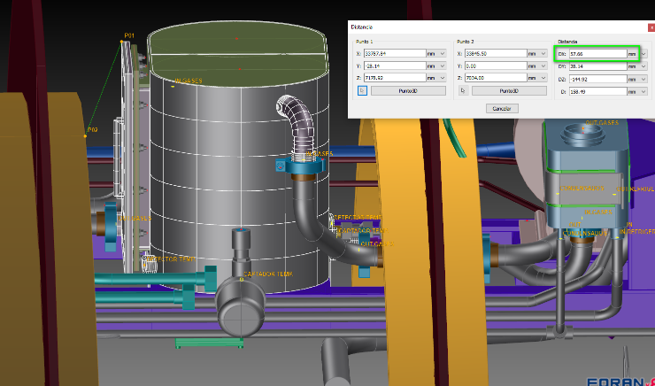
Task: Open the mm unit dropdown for Punto 2 Y
Action: [x=537, y=66]
